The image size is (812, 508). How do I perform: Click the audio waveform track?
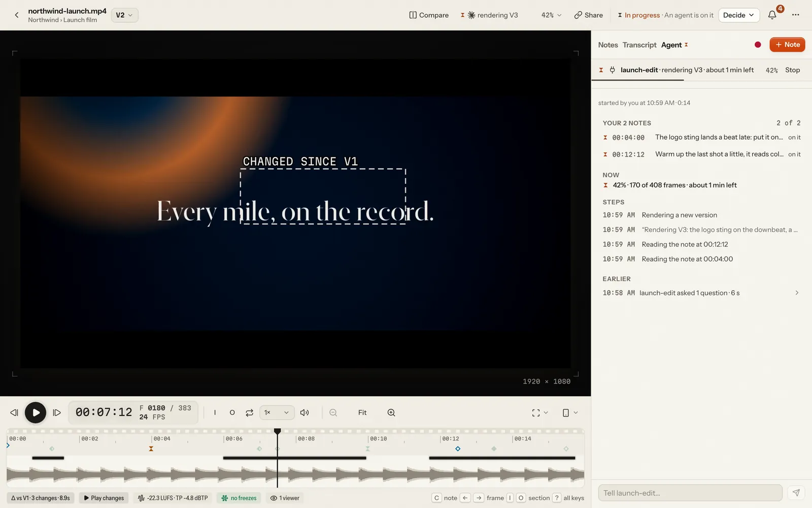click(x=295, y=475)
